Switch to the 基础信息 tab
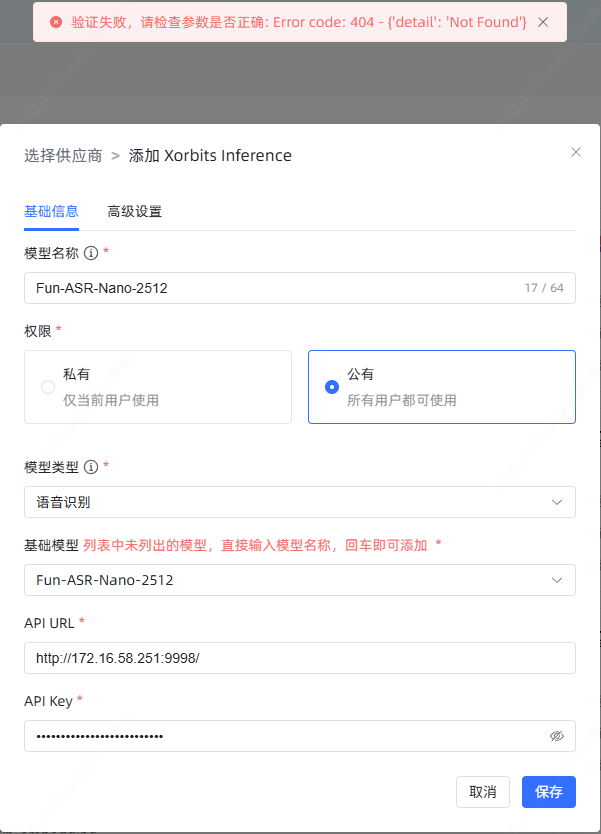Screen dimensions: 601x834 coord(51,211)
